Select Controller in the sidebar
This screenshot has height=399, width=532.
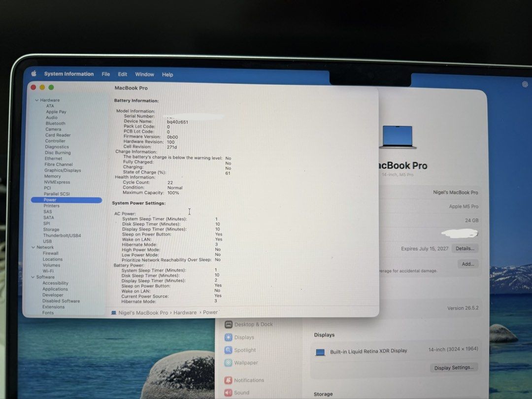[55, 141]
